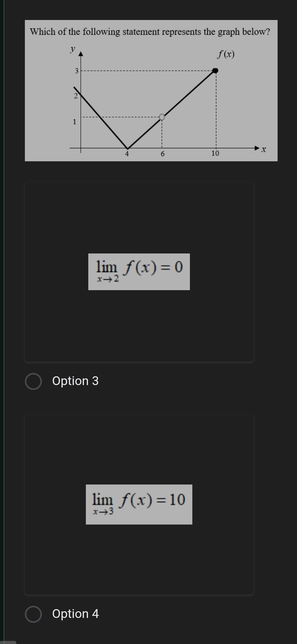Click the filled dot at the graph's top right
This screenshot has width=297, height=644.
click(x=215, y=71)
